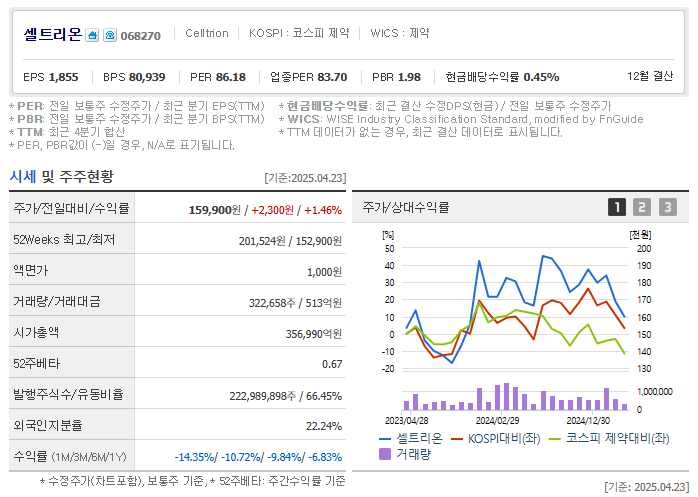The height and width of the screenshot is (497, 698).
Task: Click the WICS footnote definition line
Action: pos(461,119)
